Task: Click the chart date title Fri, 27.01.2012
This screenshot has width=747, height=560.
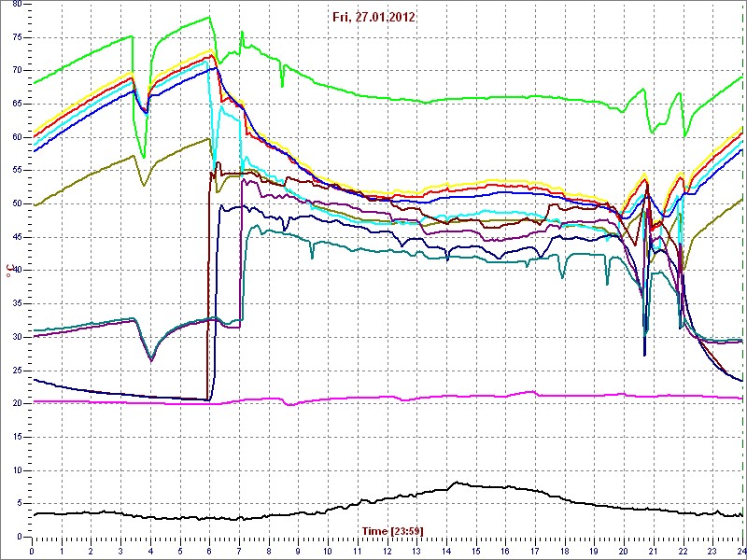Action: tap(373, 18)
